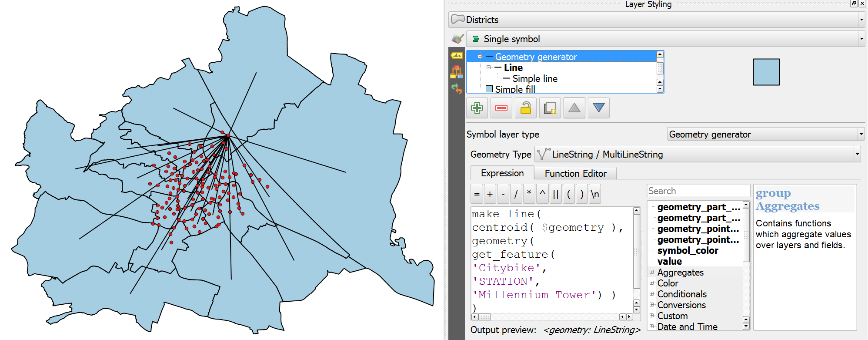Image resolution: width=868 pixels, height=340 pixels.
Task: Click the padlock lock symbol layer icon
Action: (526, 108)
